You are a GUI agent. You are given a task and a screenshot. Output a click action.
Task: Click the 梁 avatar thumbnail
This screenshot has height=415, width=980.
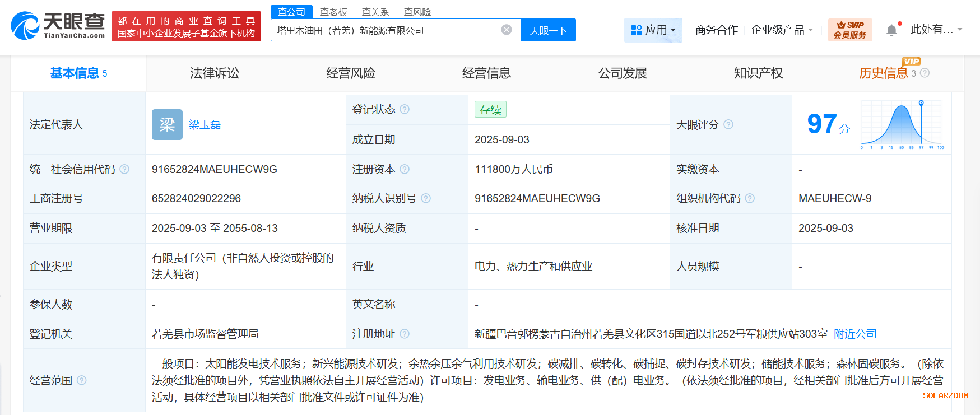167,124
